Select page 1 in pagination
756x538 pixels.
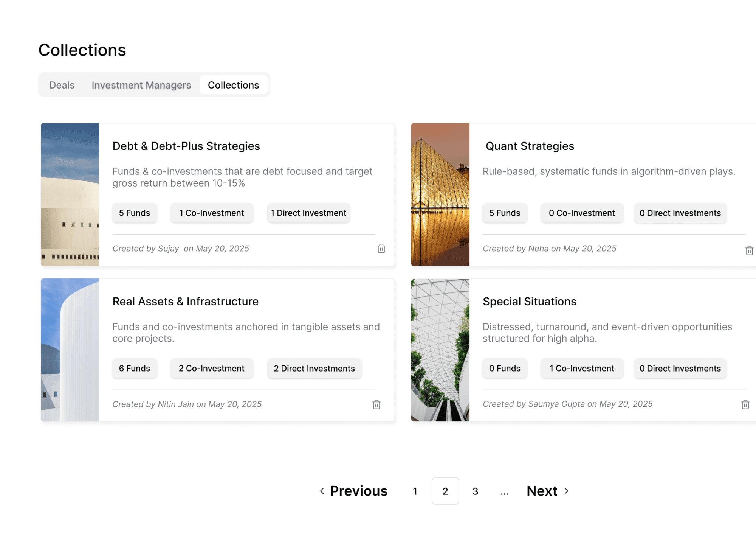coord(415,491)
